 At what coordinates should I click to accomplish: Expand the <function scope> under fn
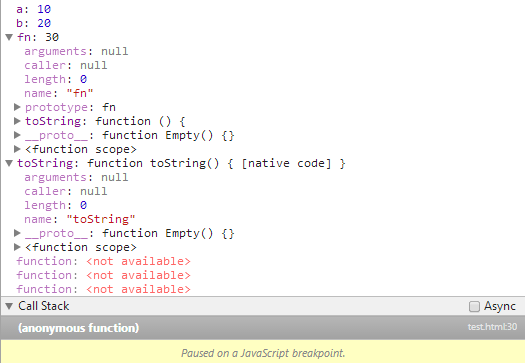pos(17,149)
